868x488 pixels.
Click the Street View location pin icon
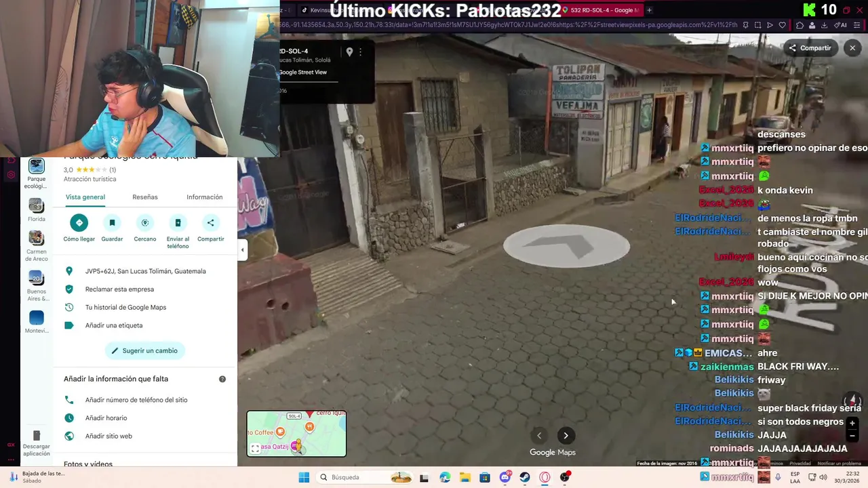[x=349, y=52]
